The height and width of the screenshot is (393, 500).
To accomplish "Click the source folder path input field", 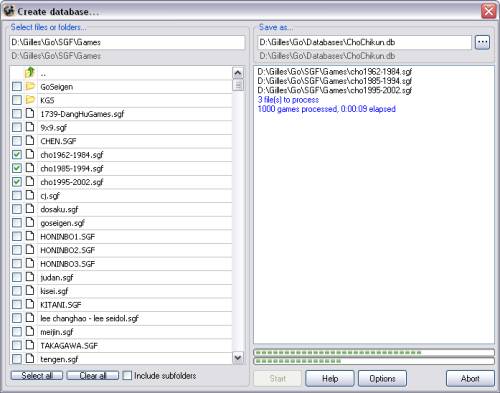I will click(x=127, y=42).
